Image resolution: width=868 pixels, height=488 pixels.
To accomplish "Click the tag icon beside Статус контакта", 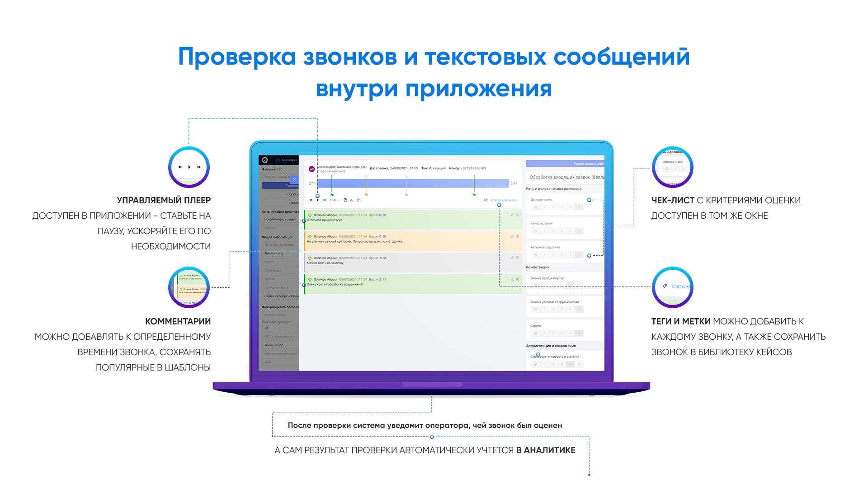I will click(486, 200).
